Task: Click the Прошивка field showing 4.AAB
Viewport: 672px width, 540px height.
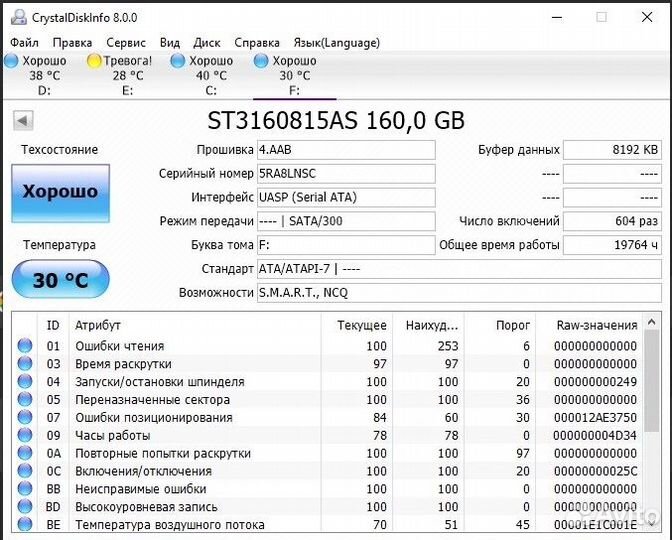Action: (x=346, y=150)
